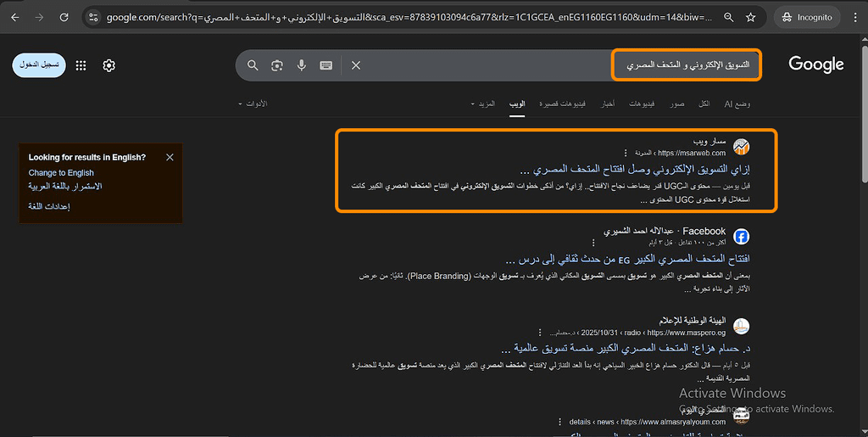Click the browser zoom magnifier icon
Viewport: 868px width, 437px height.
[x=729, y=17]
